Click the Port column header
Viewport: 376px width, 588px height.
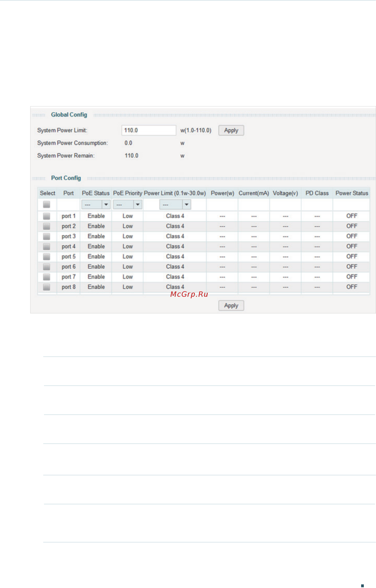[68, 193]
